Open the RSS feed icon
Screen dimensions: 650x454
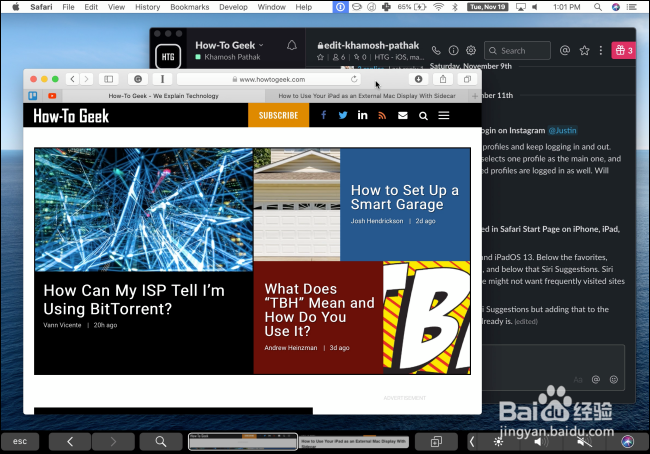coord(382,115)
